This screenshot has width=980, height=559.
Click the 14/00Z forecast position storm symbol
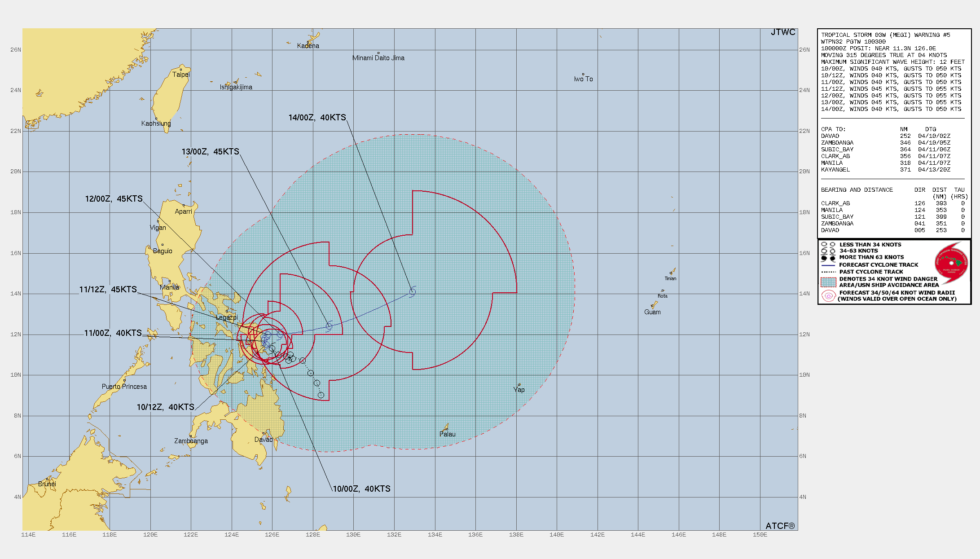click(x=412, y=292)
